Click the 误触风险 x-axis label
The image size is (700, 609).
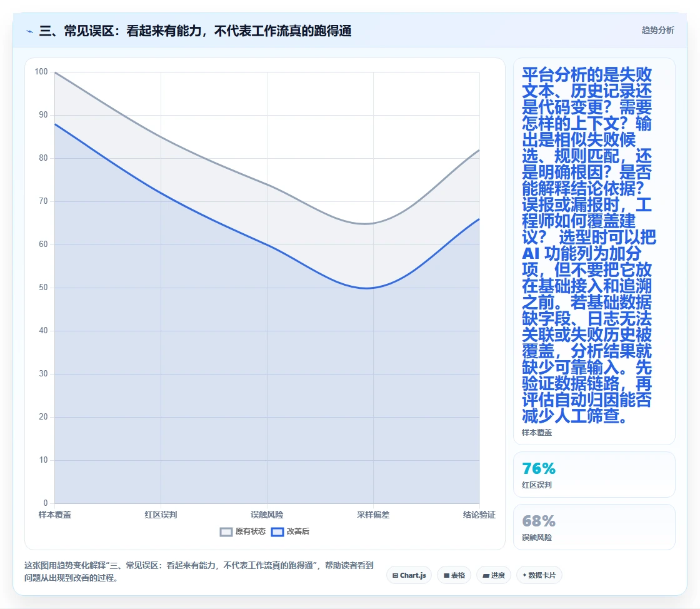(267, 515)
